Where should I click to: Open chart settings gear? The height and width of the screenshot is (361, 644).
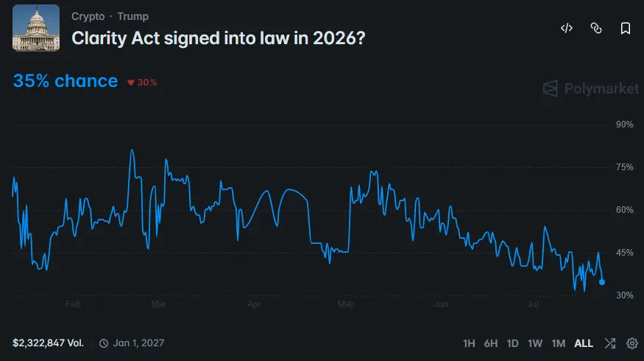pos(632,343)
